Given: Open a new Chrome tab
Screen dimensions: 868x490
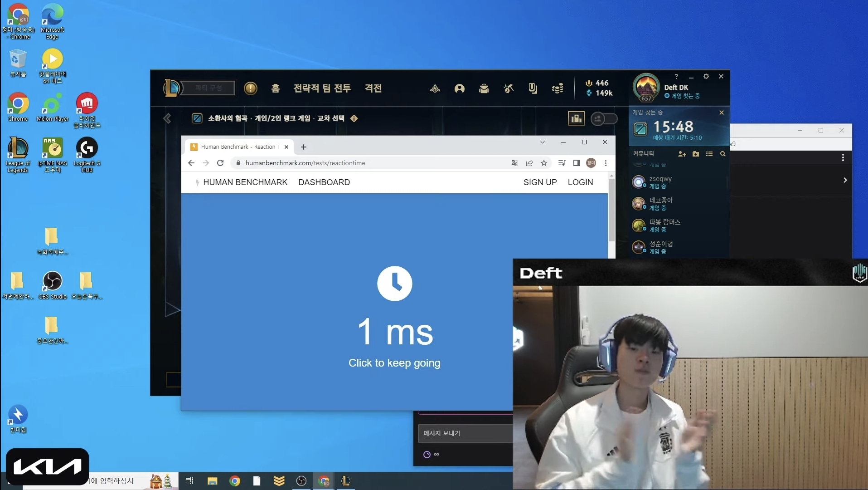Looking at the screenshot, I should click(304, 147).
